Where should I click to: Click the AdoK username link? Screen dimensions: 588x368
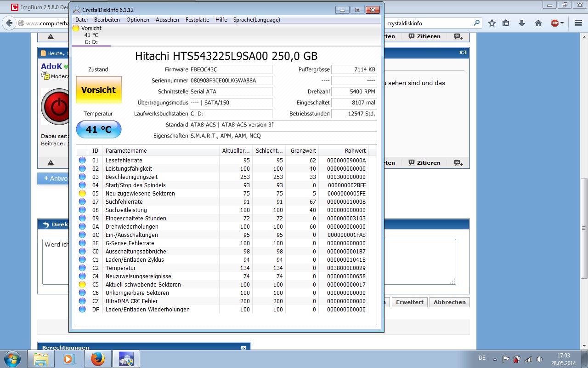click(51, 66)
